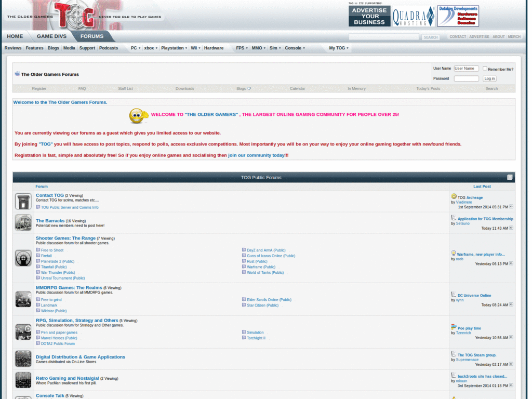This screenshot has width=532, height=399.
Task: Open the Console Talk forum
Action: click(50, 395)
